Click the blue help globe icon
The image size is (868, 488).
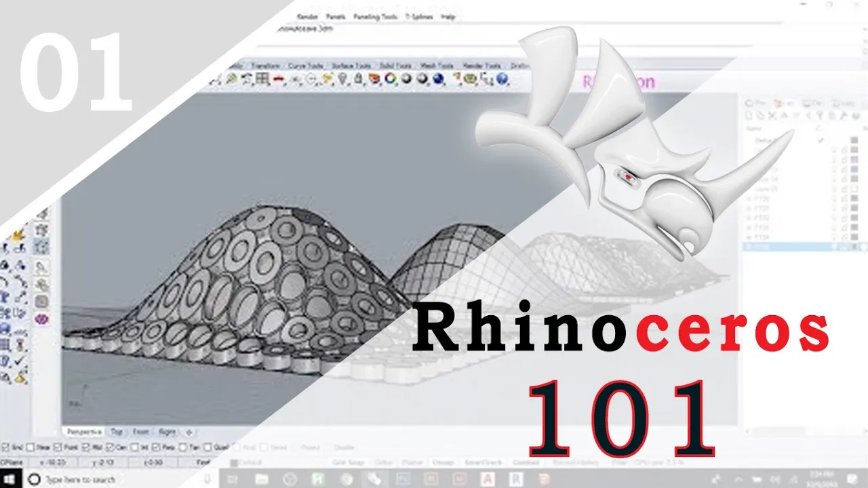pos(502,79)
